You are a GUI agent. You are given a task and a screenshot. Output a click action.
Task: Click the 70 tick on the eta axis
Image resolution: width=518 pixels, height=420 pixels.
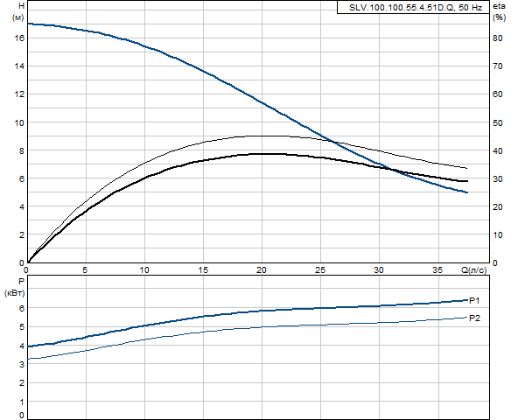click(x=498, y=66)
